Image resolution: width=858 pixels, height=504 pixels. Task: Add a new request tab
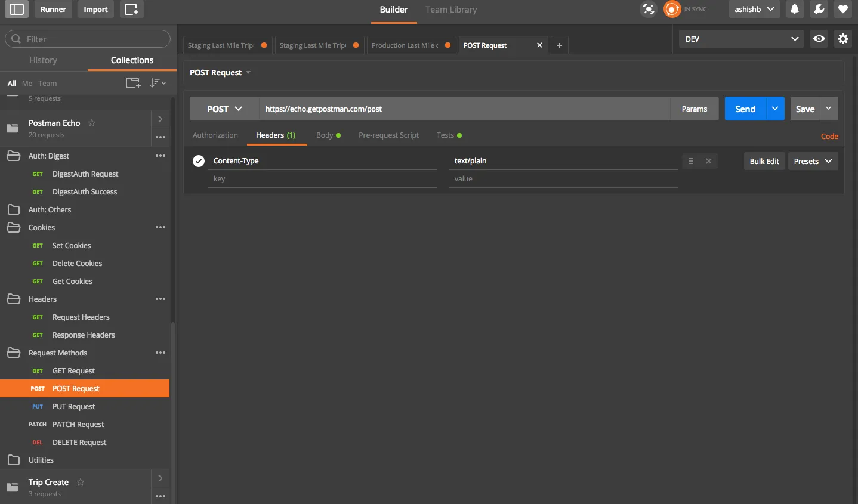(560, 45)
